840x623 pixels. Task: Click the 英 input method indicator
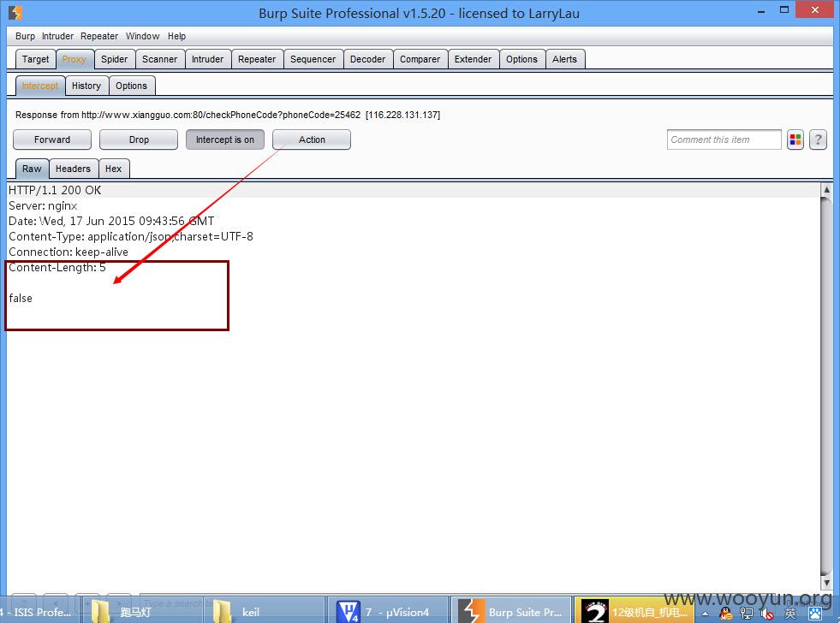click(790, 614)
